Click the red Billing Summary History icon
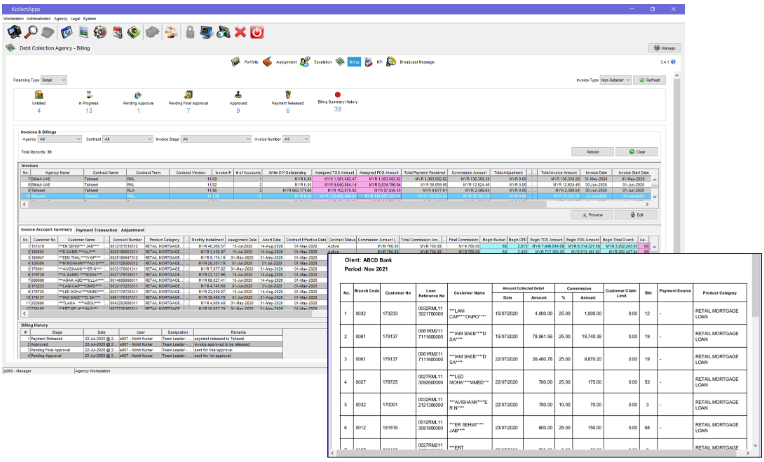 (x=338, y=95)
